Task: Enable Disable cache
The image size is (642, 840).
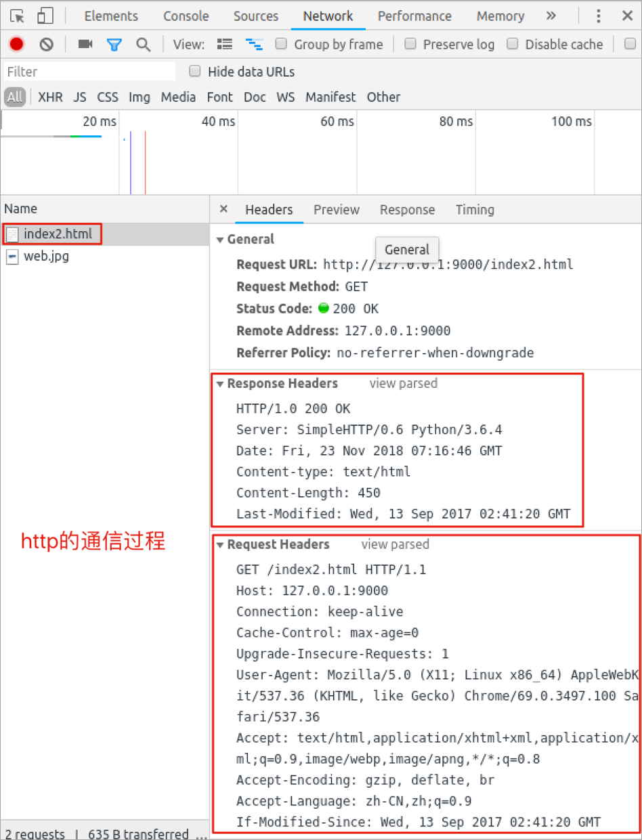Action: (513, 44)
